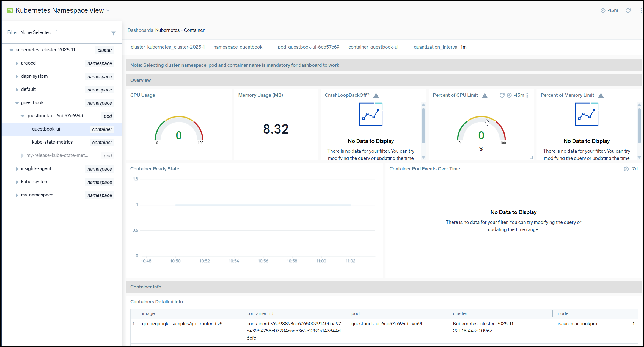Click the namespace guestbook filter field
The width and height of the screenshot is (644, 347).
(251, 47)
